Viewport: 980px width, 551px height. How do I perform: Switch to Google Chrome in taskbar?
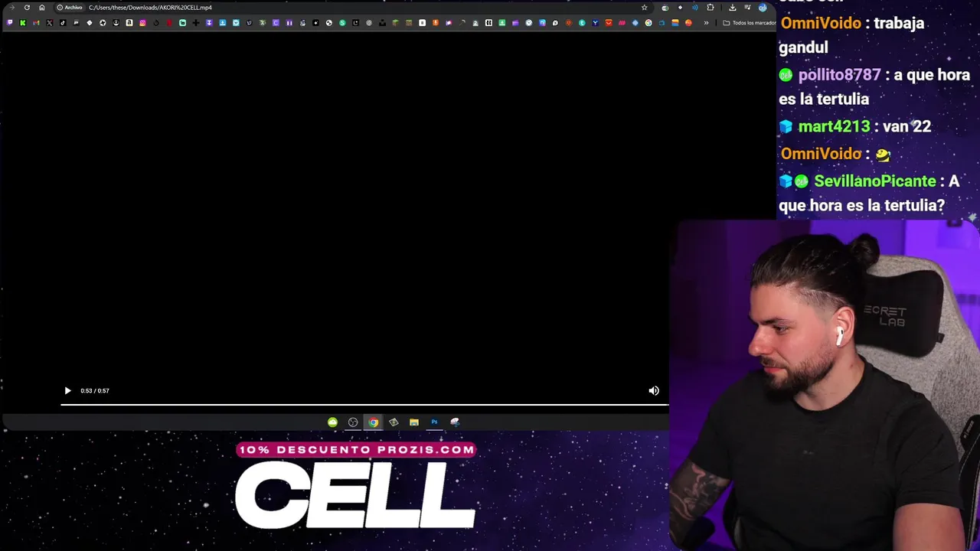coord(373,422)
